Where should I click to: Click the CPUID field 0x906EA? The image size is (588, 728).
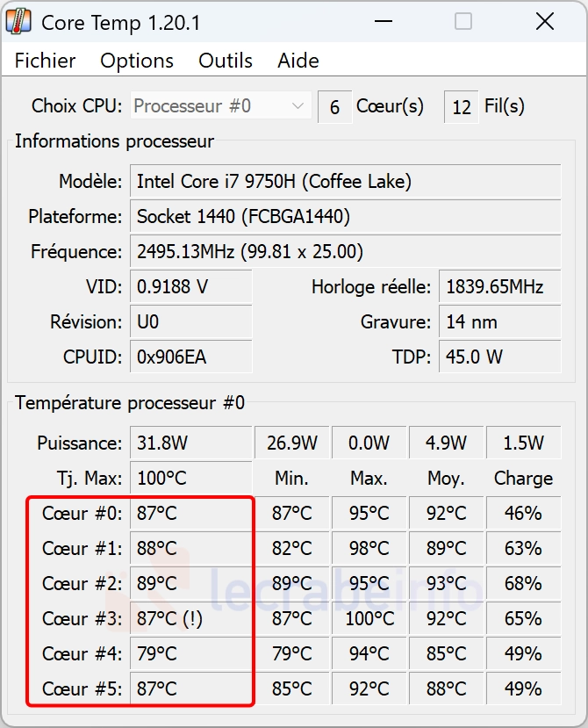(x=191, y=357)
